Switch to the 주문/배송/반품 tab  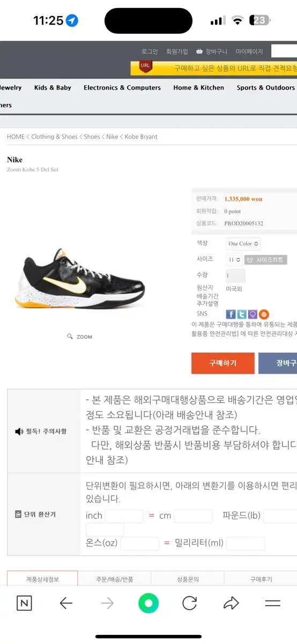tap(114, 579)
